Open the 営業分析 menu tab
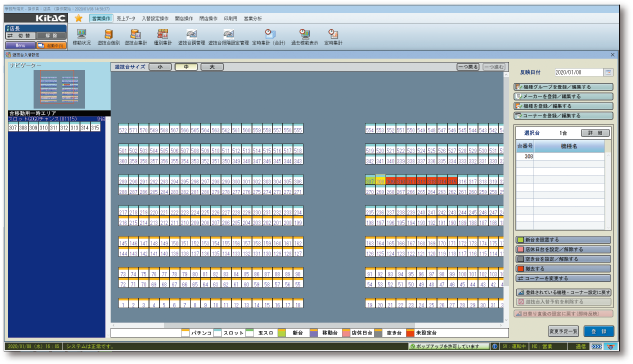Viewport: 633px width, 364px height. pos(253,19)
